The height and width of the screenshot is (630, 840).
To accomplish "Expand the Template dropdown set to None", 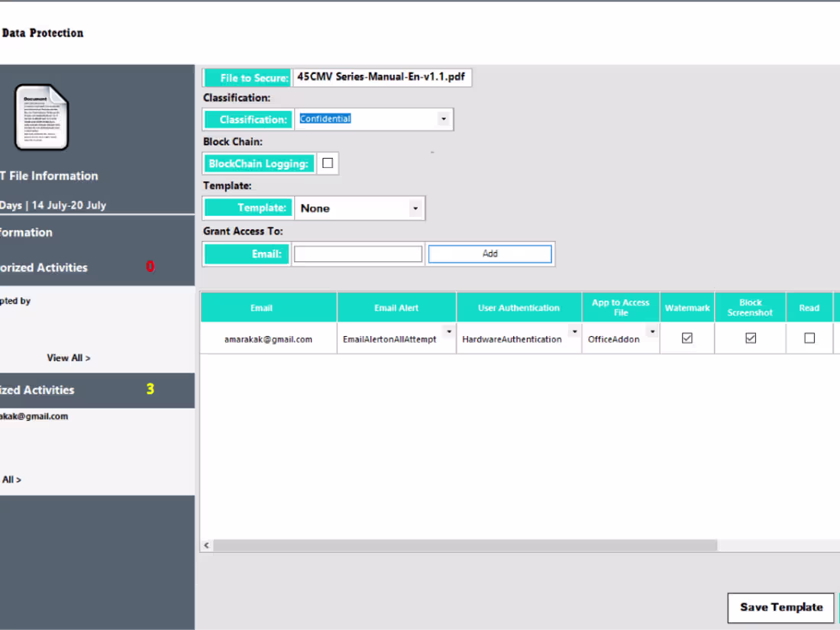I will click(415, 208).
